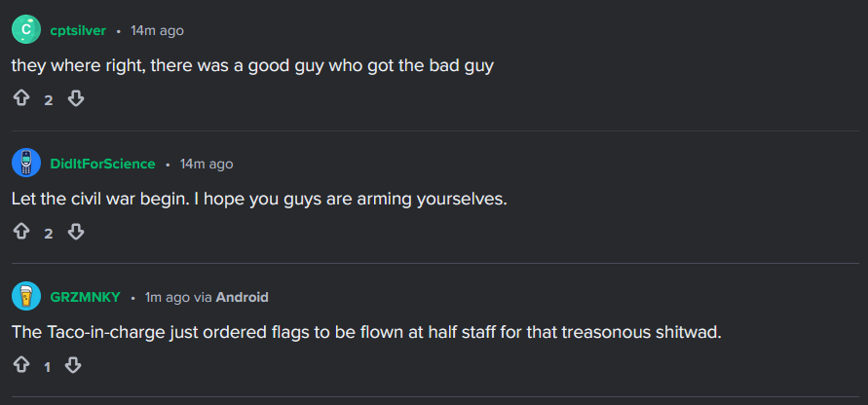
Task: Open DidItForScience's 14m ago permalink
Action: 207,164
